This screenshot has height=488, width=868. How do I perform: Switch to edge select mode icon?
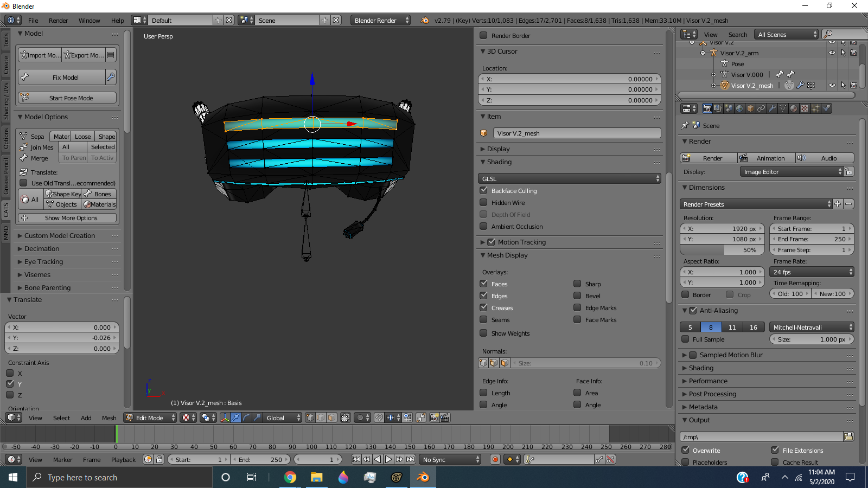[321, 418]
